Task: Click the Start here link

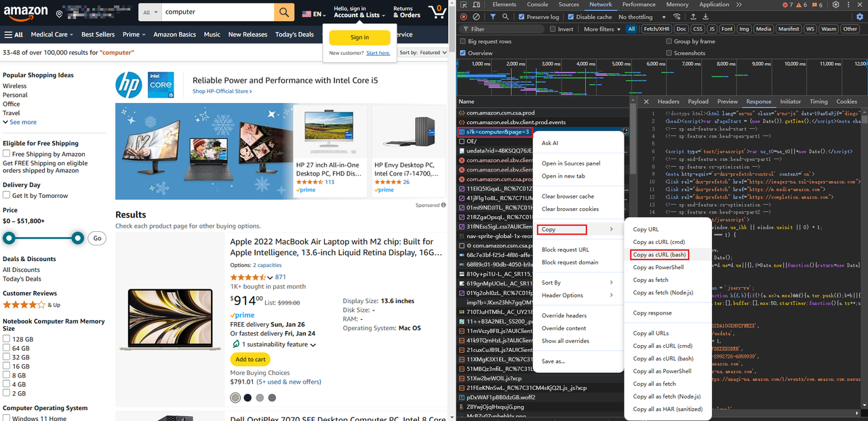Action: [378, 53]
